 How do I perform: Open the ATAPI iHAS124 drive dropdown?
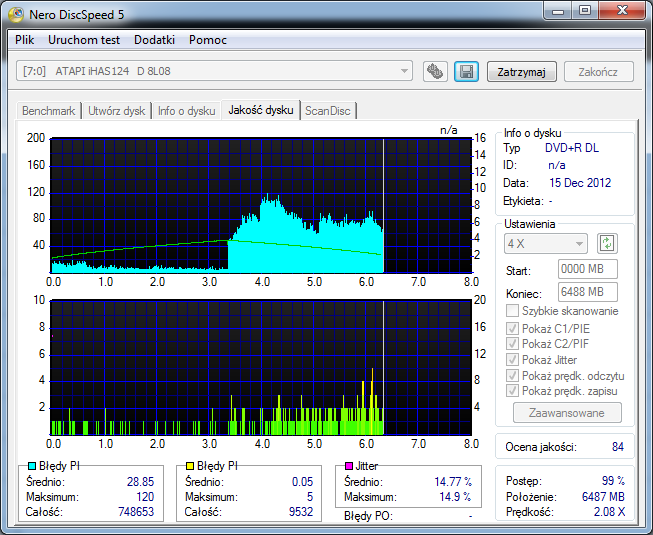click(214, 71)
